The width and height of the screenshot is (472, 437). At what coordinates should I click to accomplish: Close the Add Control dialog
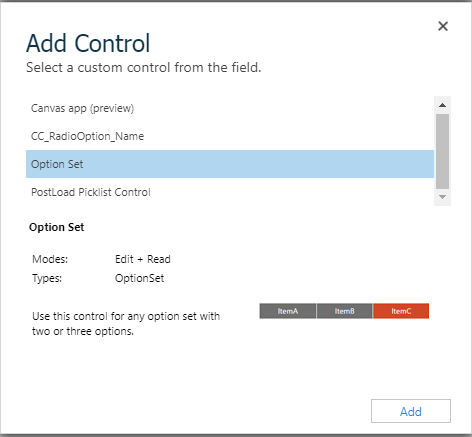pyautogui.click(x=443, y=26)
